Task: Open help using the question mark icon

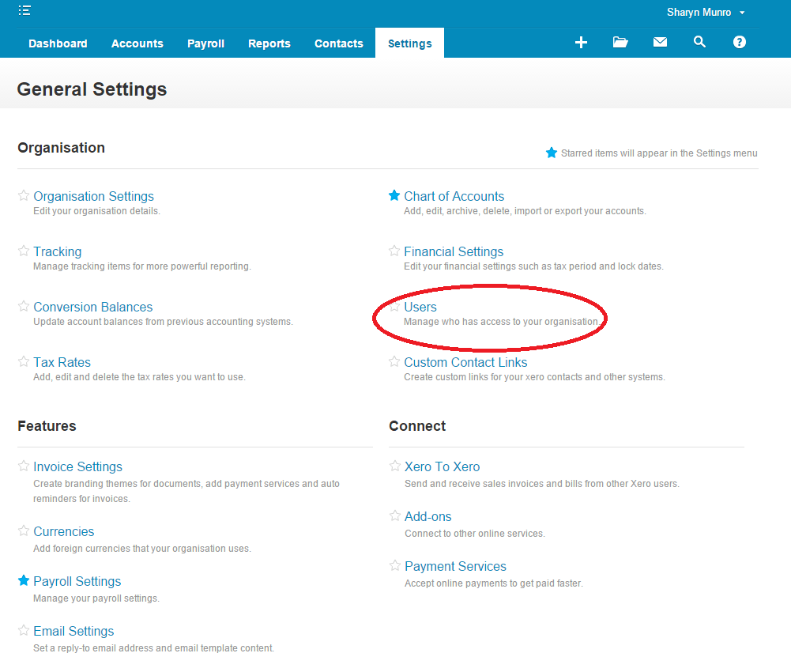Action: point(739,43)
